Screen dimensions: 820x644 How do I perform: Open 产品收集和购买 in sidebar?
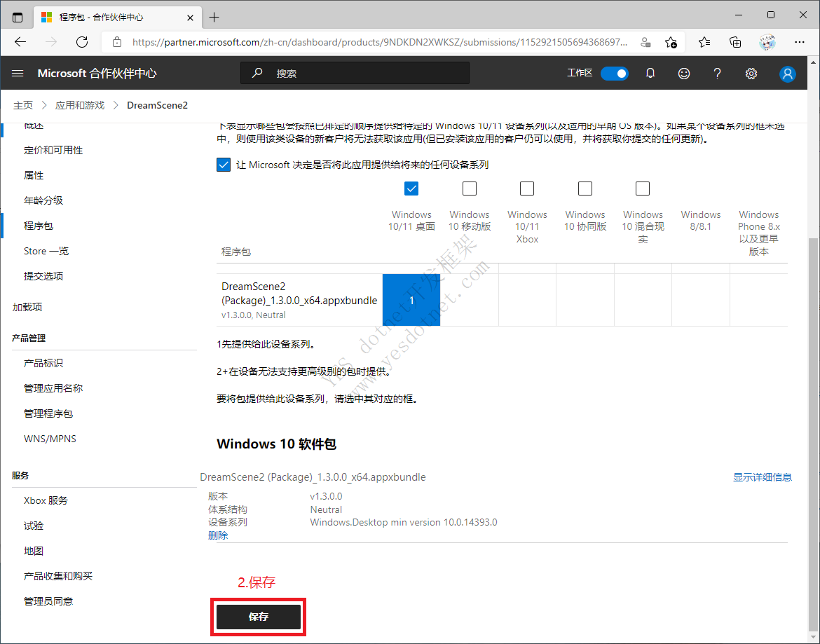point(58,576)
